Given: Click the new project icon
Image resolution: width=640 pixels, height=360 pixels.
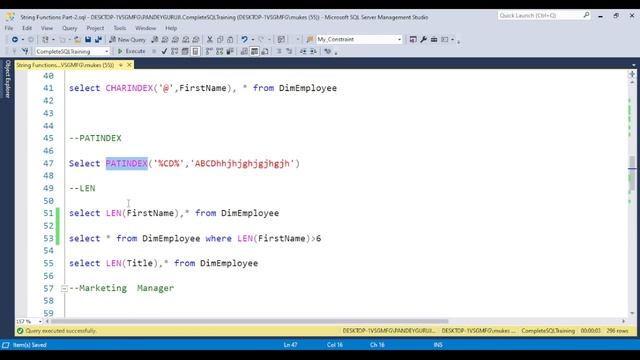Looking at the screenshot, I should point(45,40).
